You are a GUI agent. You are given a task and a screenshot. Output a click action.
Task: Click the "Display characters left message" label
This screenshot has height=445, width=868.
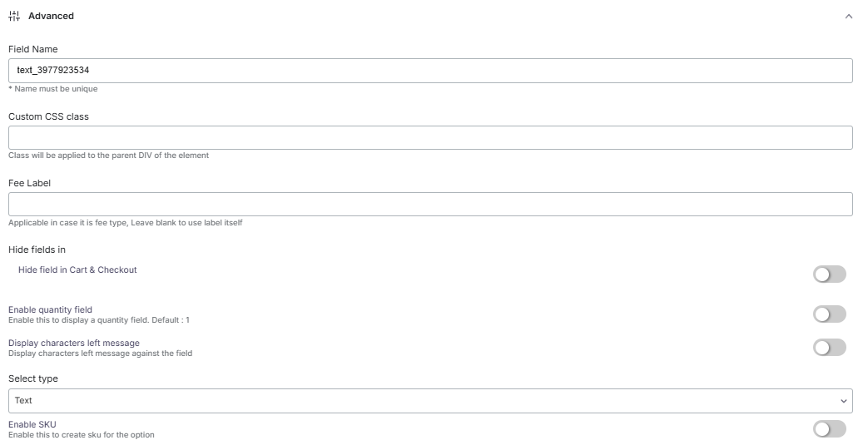(74, 343)
